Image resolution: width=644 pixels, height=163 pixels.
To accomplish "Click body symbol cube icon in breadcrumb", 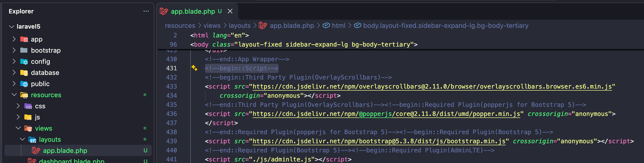I will [x=357, y=26].
